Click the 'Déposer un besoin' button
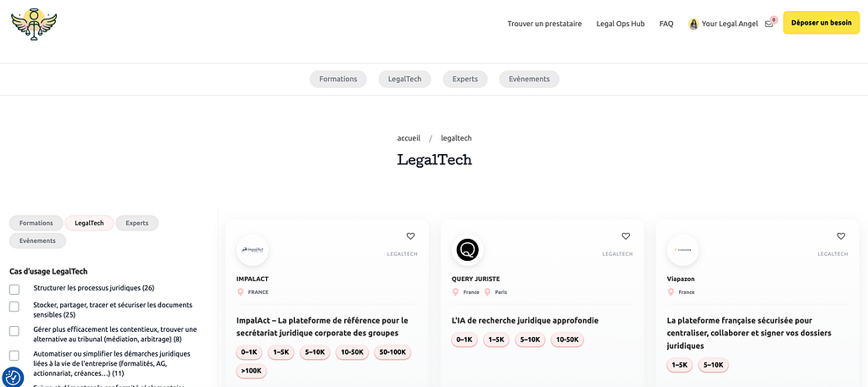This screenshot has width=868, height=387. coord(821,24)
